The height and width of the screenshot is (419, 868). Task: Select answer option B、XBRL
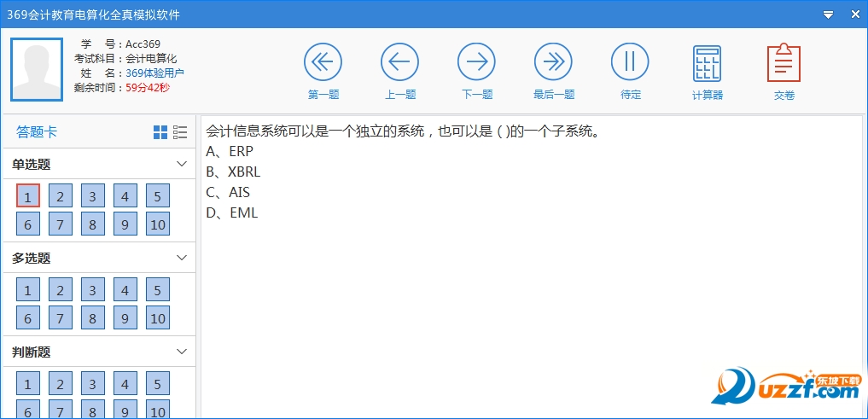(233, 172)
